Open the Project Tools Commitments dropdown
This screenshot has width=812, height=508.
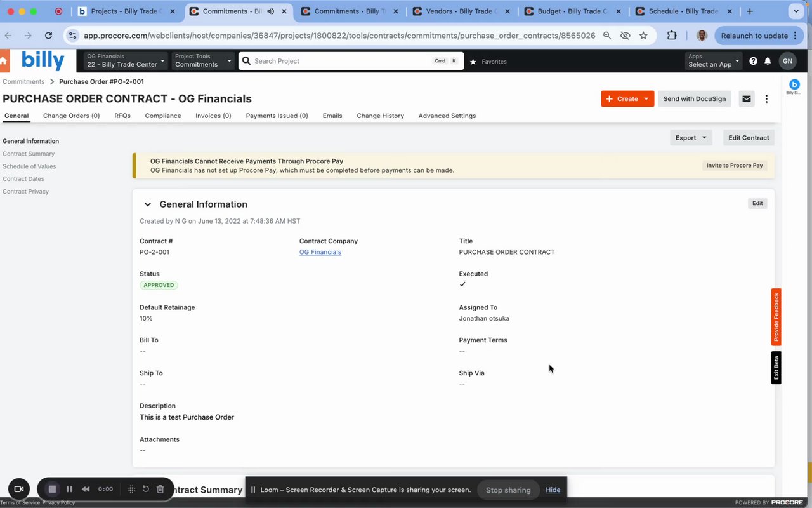203,60
